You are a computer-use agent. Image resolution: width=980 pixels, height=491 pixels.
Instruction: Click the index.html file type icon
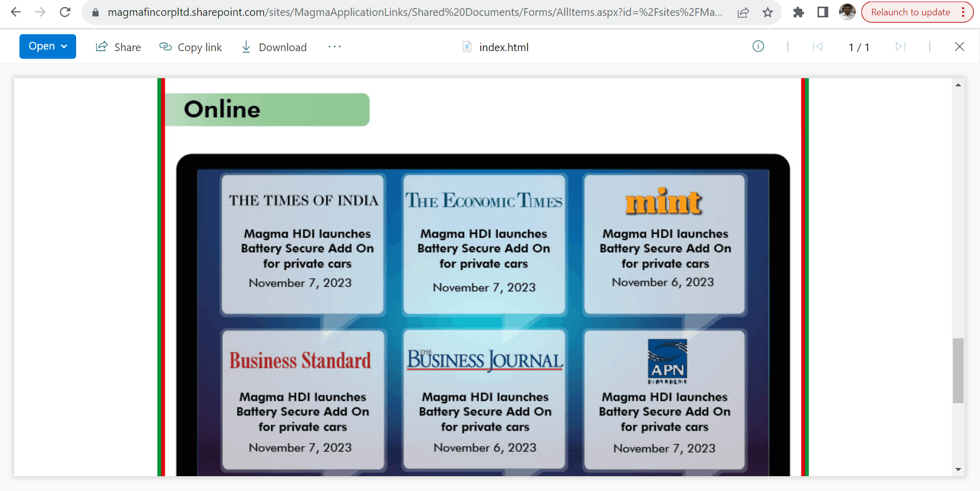(467, 47)
